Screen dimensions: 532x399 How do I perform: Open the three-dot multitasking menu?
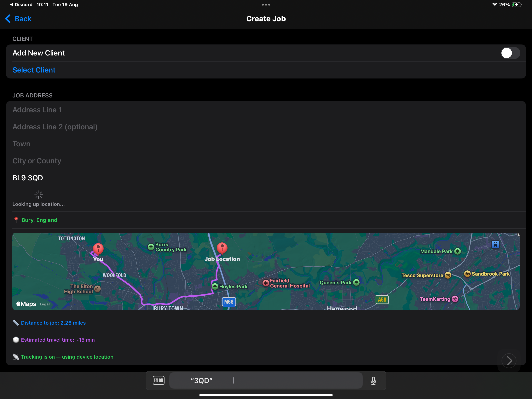(x=266, y=5)
